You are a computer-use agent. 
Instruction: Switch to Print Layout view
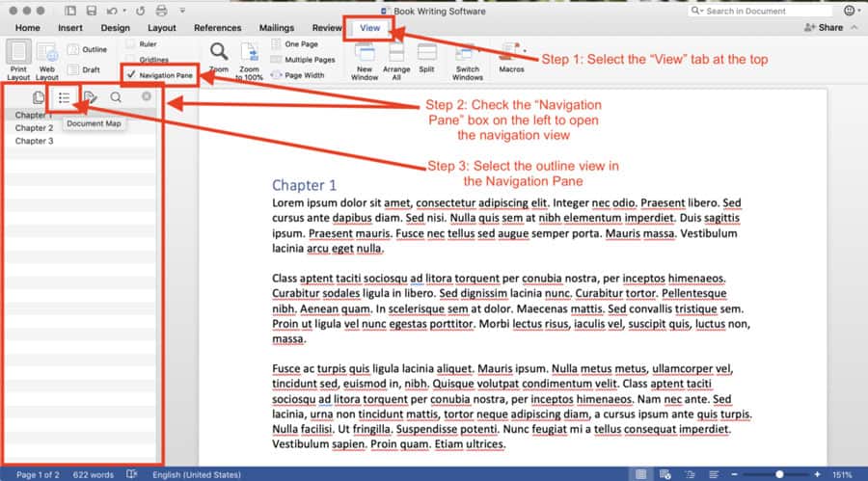19,60
